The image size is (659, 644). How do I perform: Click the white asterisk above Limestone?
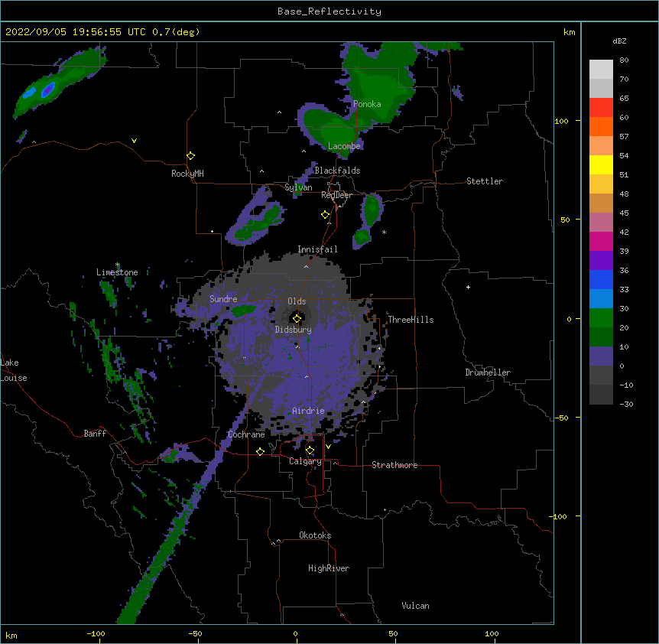pos(118,265)
